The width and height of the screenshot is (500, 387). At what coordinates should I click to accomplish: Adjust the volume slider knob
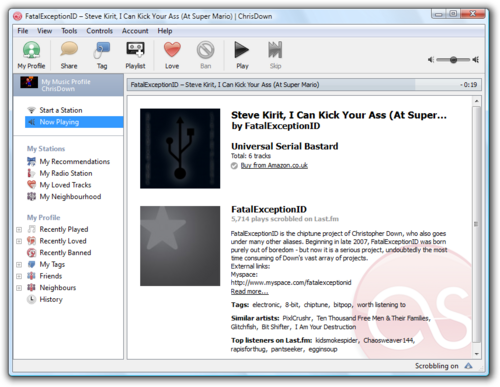(453, 60)
